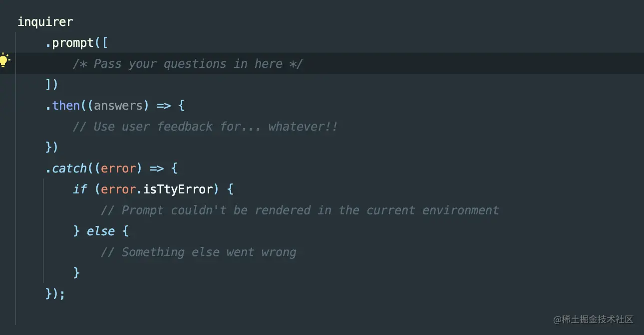The width and height of the screenshot is (644, 335).
Task: Click the if keyword
Action: click(80, 189)
